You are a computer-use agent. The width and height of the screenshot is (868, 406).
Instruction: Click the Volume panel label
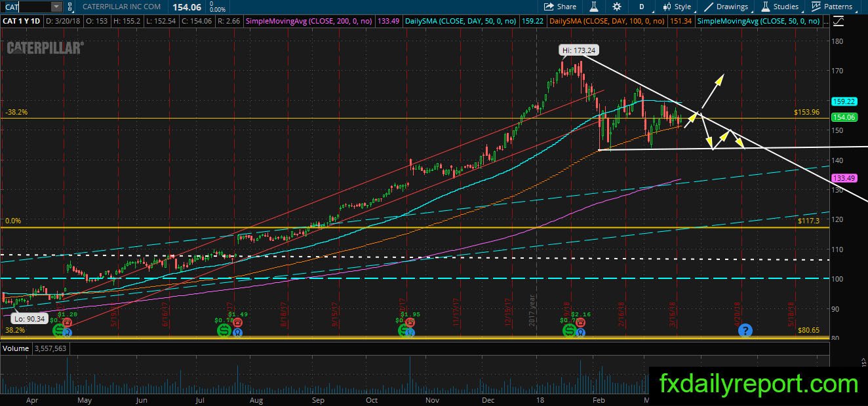(16, 348)
